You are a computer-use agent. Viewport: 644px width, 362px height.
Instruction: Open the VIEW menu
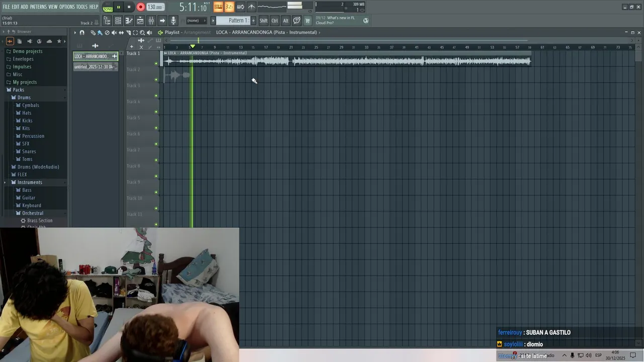[53, 7]
